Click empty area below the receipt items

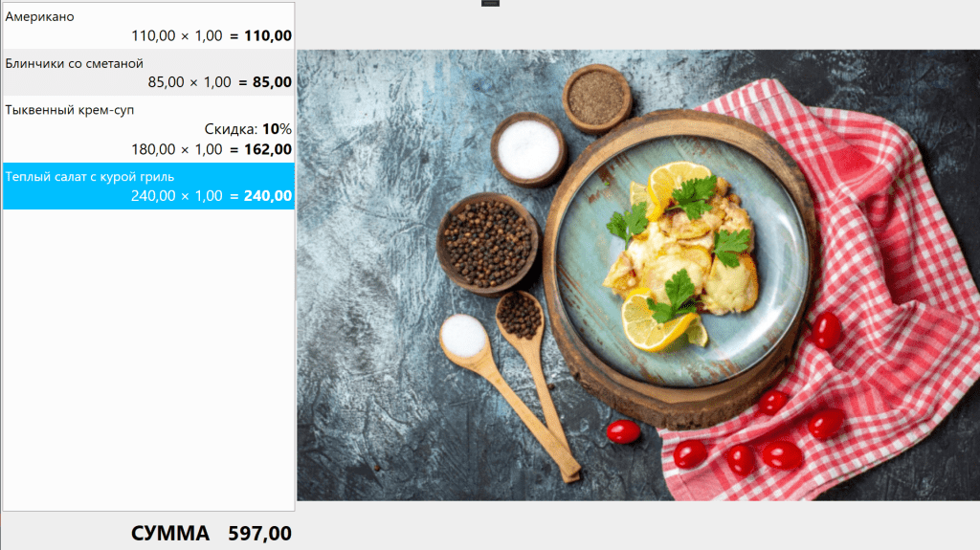pyautogui.click(x=148, y=360)
